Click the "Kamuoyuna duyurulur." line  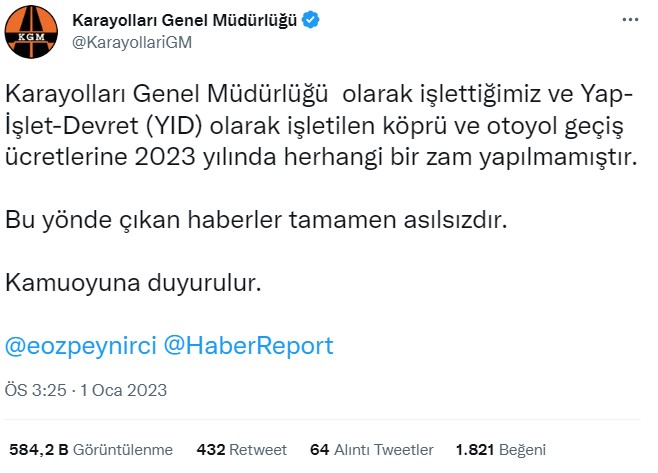point(133,283)
